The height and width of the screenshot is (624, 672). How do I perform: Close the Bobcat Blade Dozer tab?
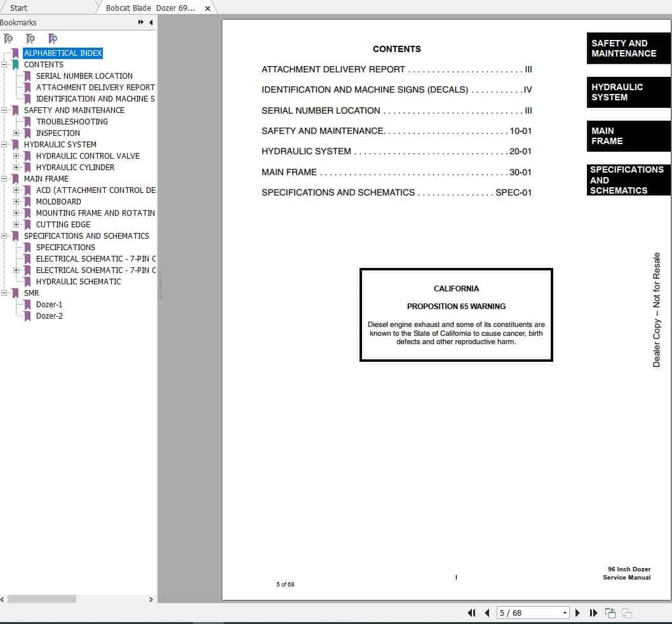coord(208,8)
